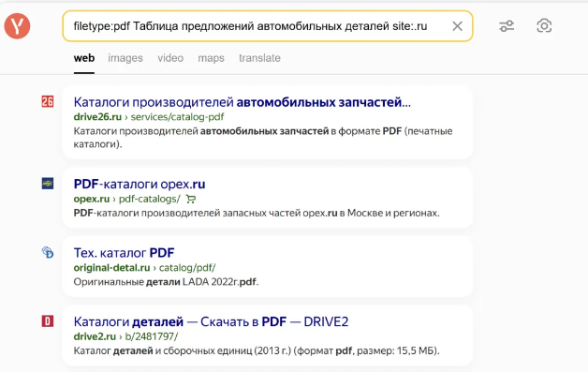
Task: Open 'PDF-каталоги opex.ru' result title
Action: point(140,185)
